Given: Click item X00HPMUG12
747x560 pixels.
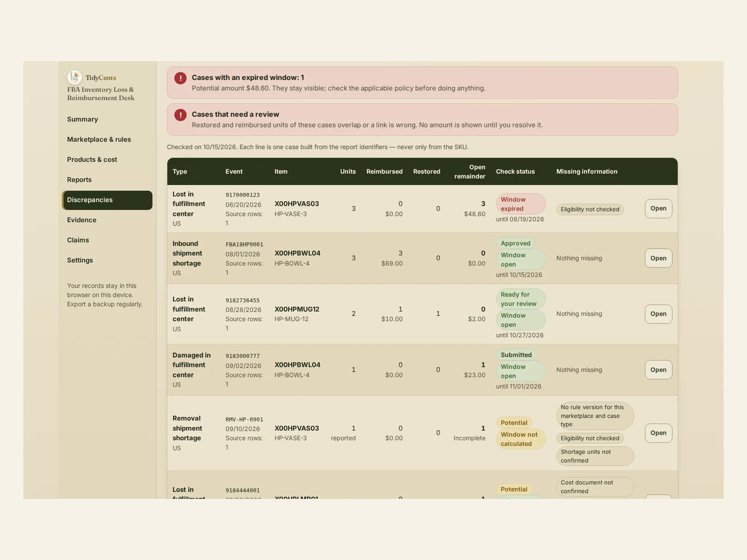Looking at the screenshot, I should [x=297, y=309].
